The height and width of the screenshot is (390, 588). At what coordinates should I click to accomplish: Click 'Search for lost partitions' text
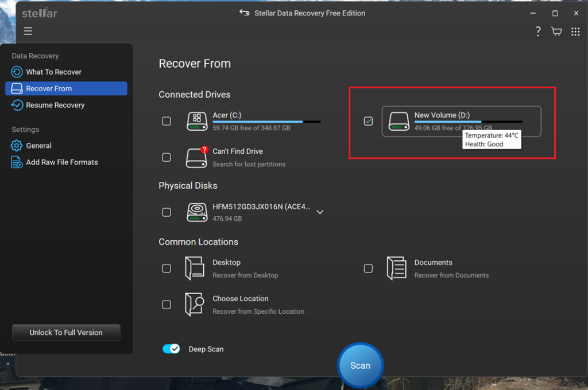[x=249, y=164]
